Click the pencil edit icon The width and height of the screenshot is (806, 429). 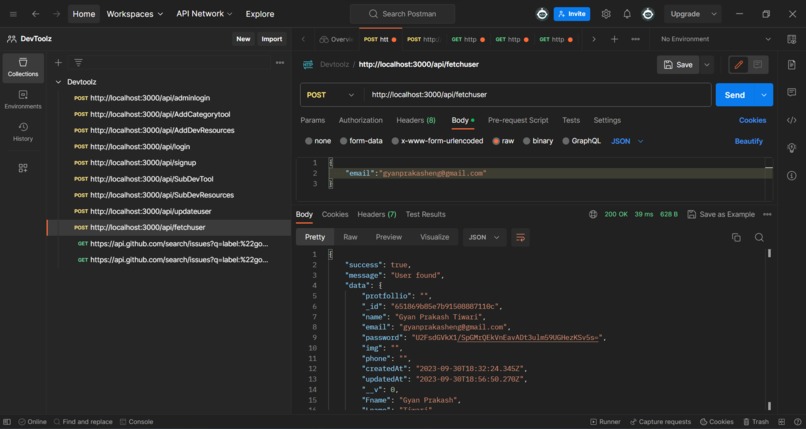pos(739,65)
